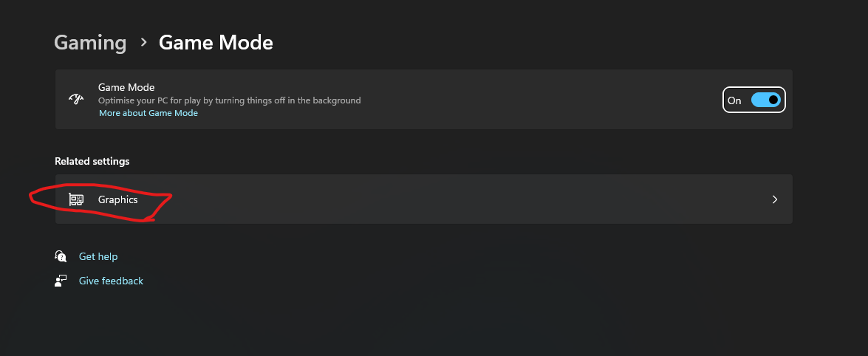Open the "More about Game Mode" link
This screenshot has width=868, height=356.
(x=148, y=113)
